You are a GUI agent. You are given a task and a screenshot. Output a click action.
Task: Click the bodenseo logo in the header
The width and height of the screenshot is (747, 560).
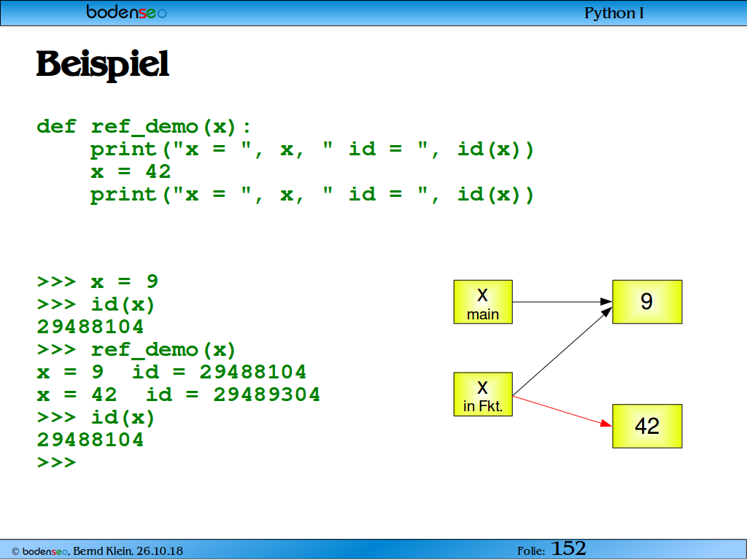[x=127, y=12]
